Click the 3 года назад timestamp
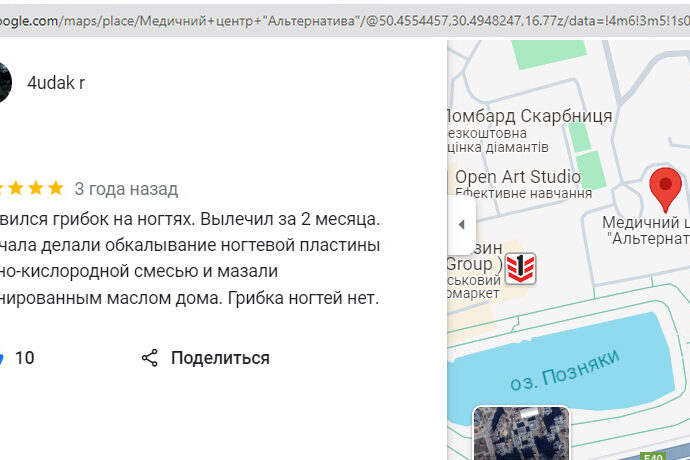Viewport: 690px width, 460px height. [126, 188]
